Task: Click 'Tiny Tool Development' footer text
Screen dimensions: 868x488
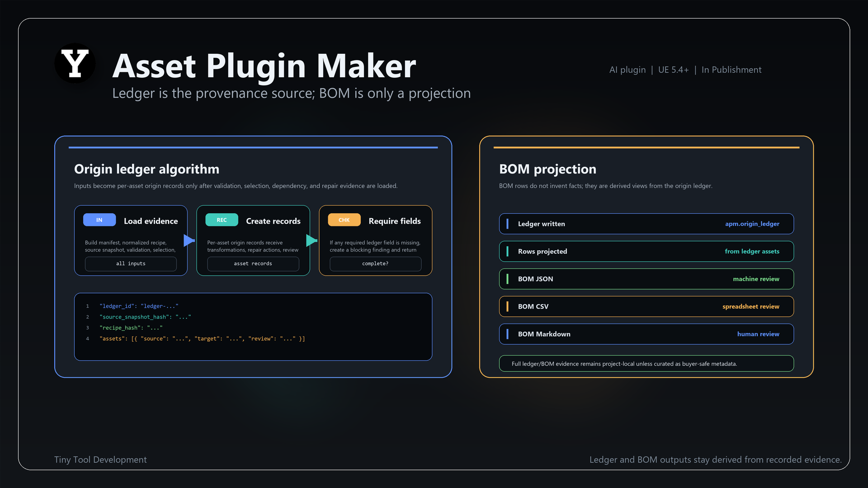Action: [100, 460]
